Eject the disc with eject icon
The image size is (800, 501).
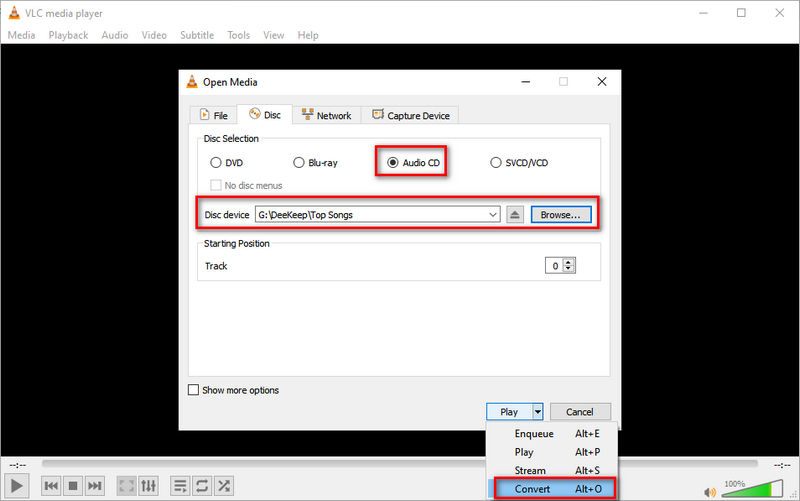pos(515,215)
